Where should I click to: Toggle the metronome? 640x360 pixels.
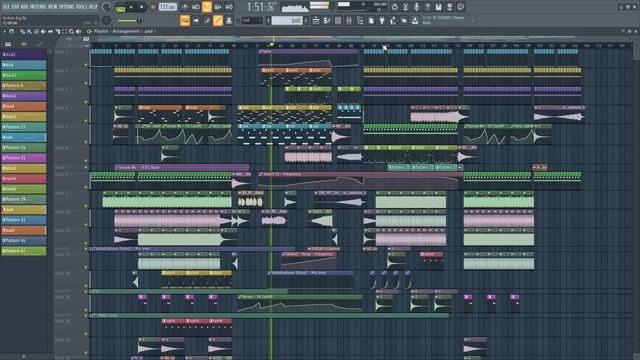pos(185,7)
